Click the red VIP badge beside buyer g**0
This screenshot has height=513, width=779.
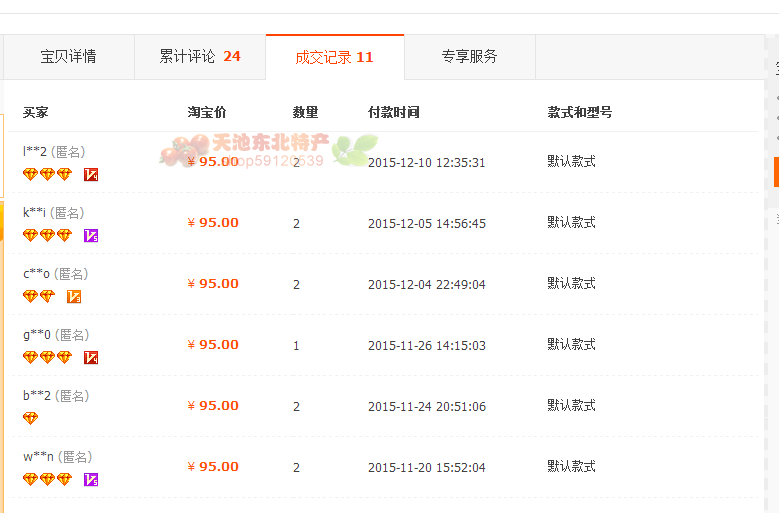(x=91, y=358)
